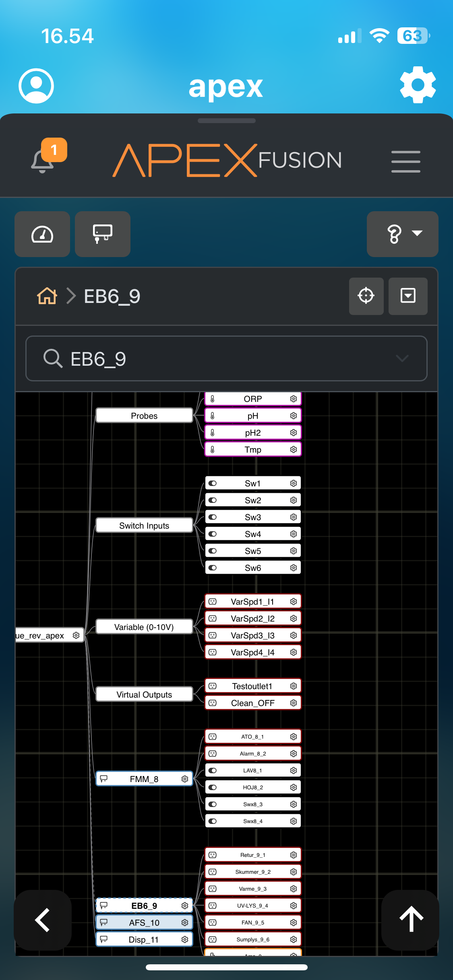
Task: Open the collapse panel dropdown box button
Action: 408,296
